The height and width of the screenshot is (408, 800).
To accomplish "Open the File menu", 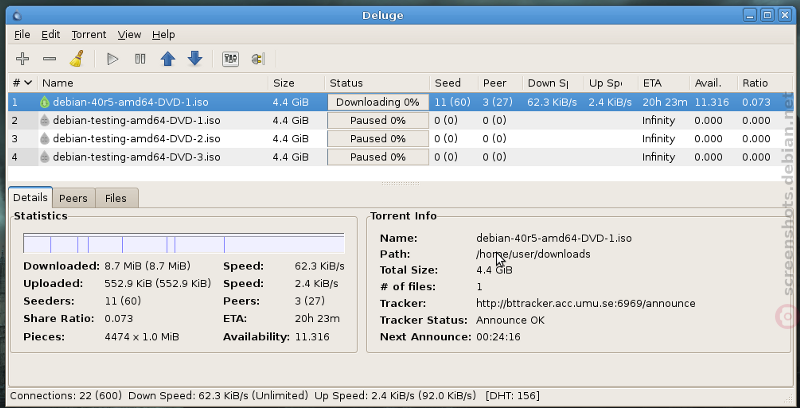I will click(x=22, y=35).
